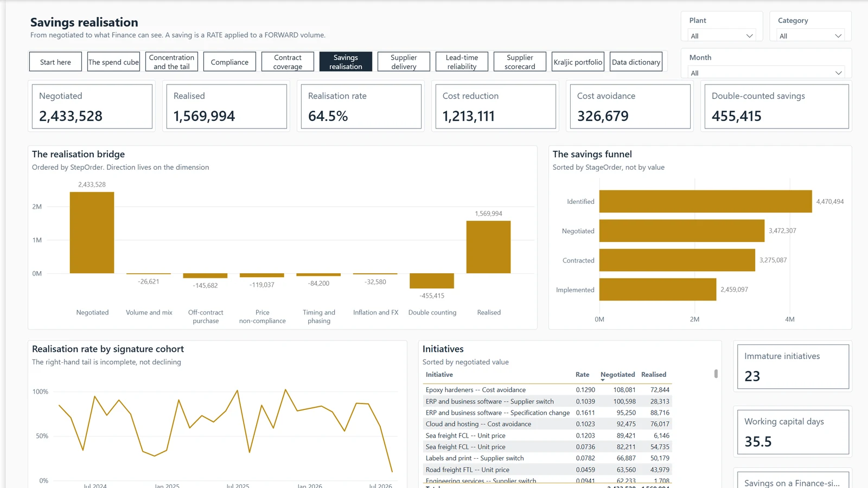
Task: Click the 89,421 negotiated value cell
Action: click(x=626, y=435)
